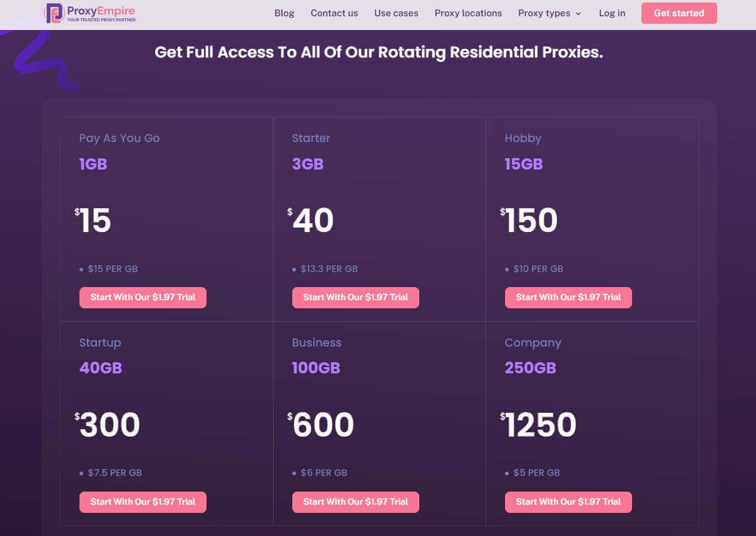
Task: Open the Blog menu item
Action: point(284,13)
